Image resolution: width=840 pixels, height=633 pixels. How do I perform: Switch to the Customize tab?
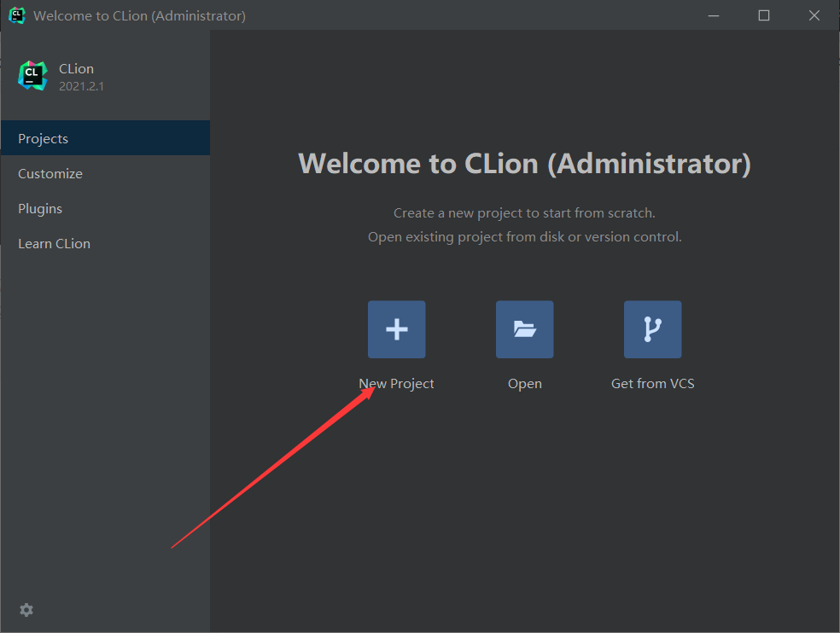[x=106, y=173]
